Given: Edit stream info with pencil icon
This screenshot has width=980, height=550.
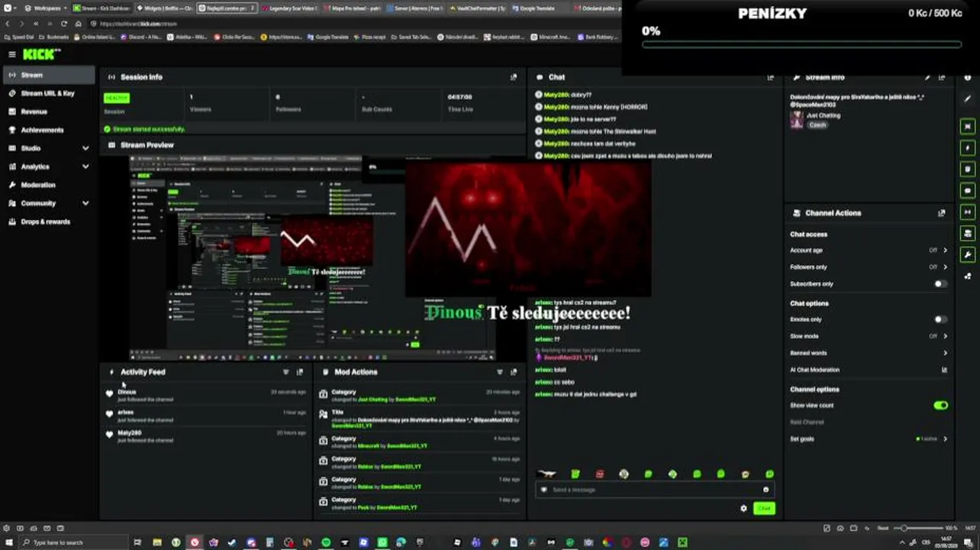Looking at the screenshot, I should (x=927, y=77).
